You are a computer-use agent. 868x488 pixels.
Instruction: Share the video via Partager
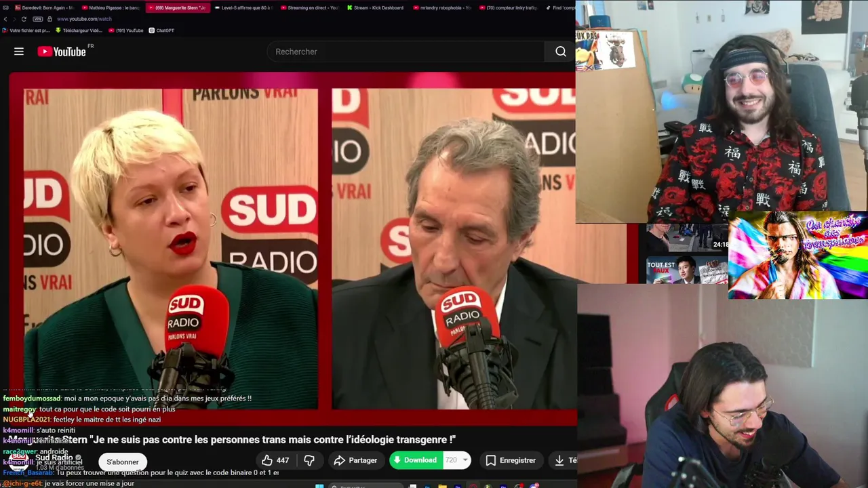click(355, 460)
